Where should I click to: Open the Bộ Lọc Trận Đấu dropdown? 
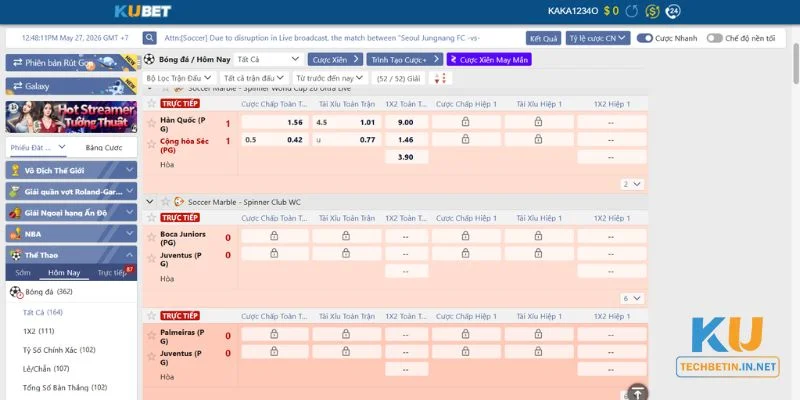(x=179, y=78)
